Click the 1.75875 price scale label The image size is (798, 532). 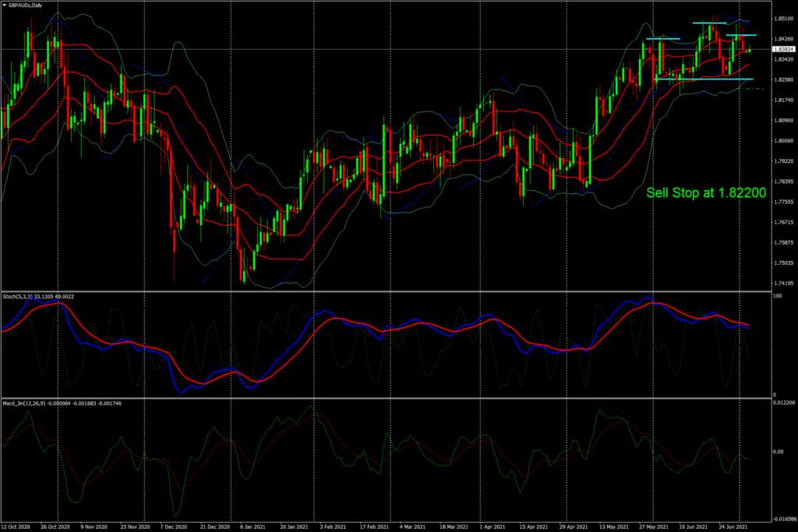pyautogui.click(x=784, y=242)
